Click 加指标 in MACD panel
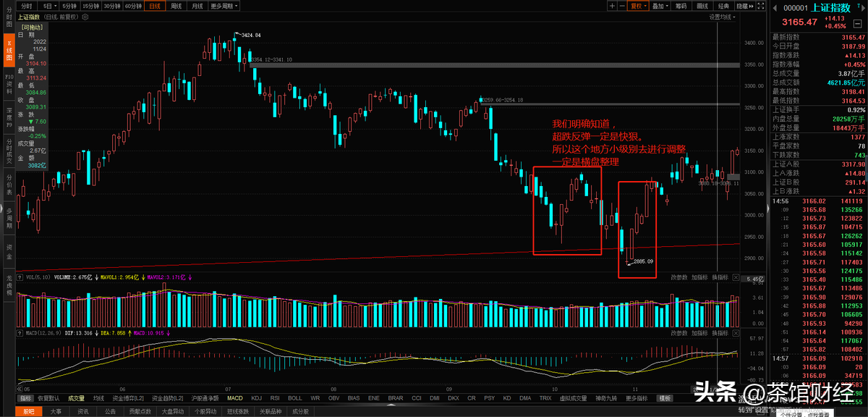Screen dimensions: 868x417 click(x=699, y=332)
